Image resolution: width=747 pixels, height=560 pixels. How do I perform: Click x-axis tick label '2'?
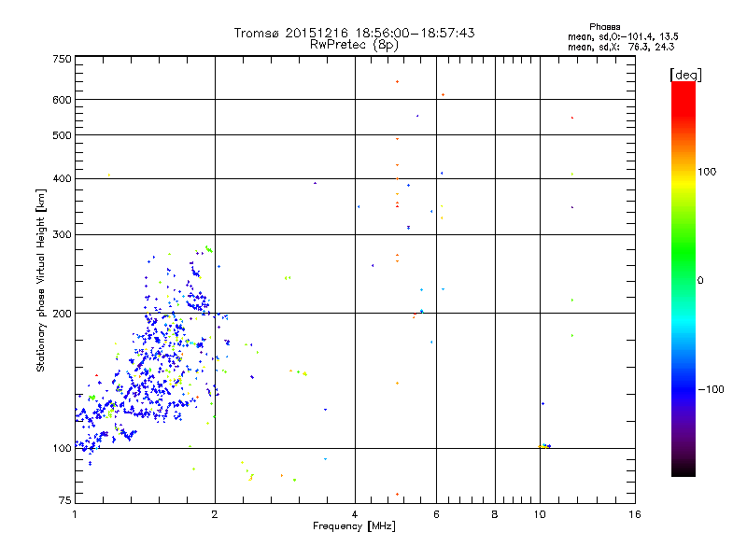[215, 514]
